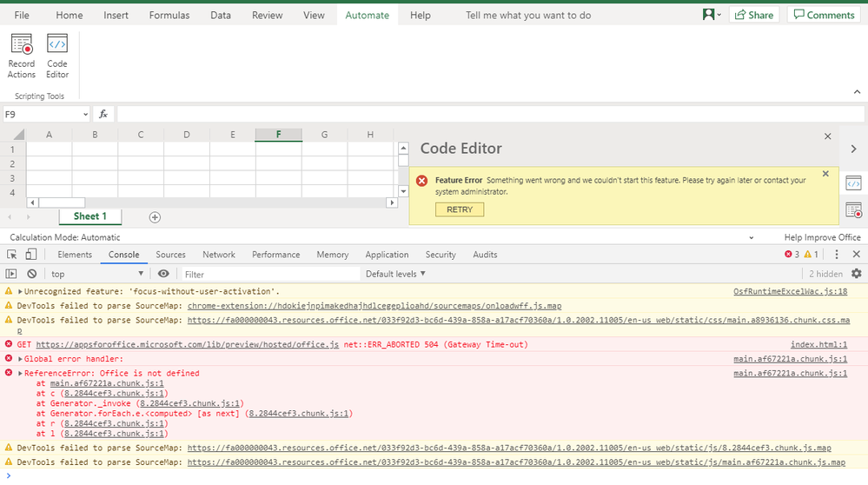Open the File tab
The height and width of the screenshot is (485, 868).
22,16
